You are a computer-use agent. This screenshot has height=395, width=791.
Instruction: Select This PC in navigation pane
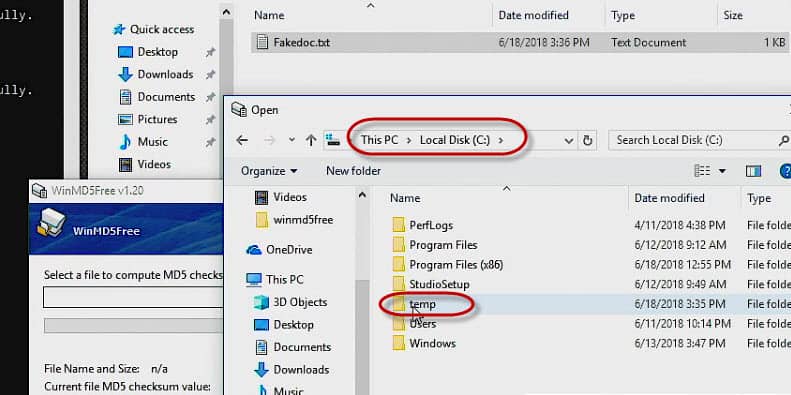pyautogui.click(x=285, y=279)
